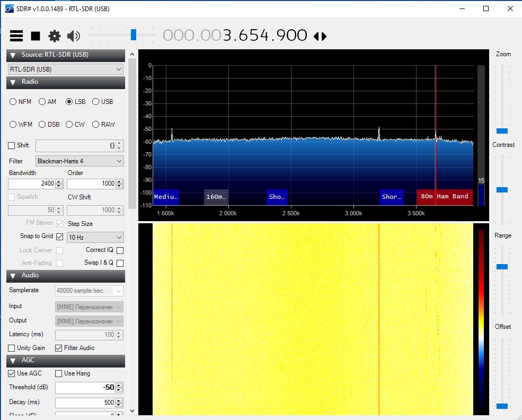
Task: Open the 10 Hz Step Size dropdown
Action: pyautogui.click(x=95, y=238)
